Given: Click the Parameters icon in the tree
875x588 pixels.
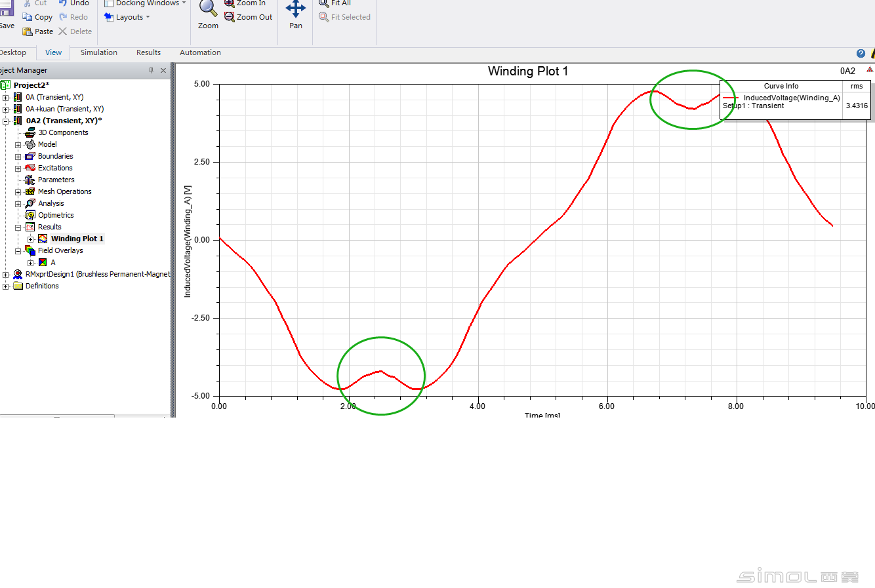Looking at the screenshot, I should [x=30, y=180].
